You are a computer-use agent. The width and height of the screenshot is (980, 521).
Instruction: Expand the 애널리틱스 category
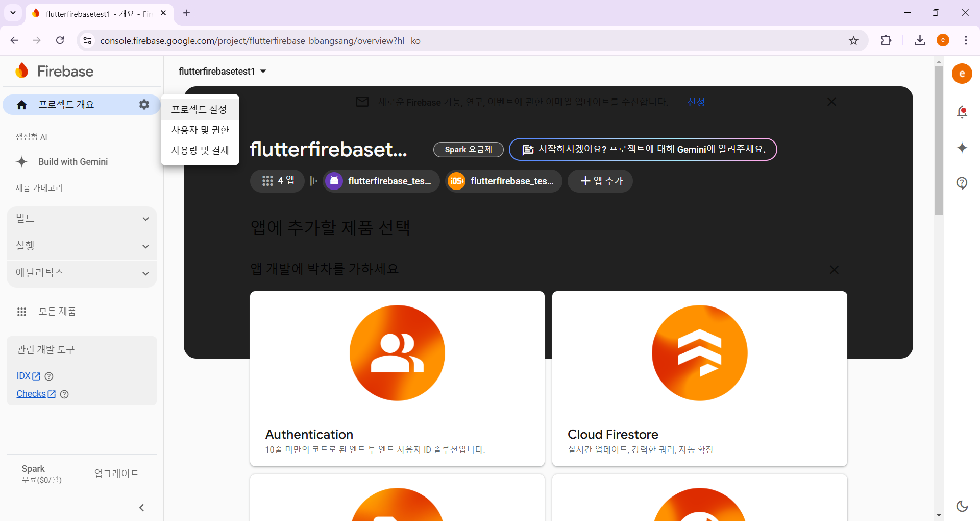tap(82, 273)
